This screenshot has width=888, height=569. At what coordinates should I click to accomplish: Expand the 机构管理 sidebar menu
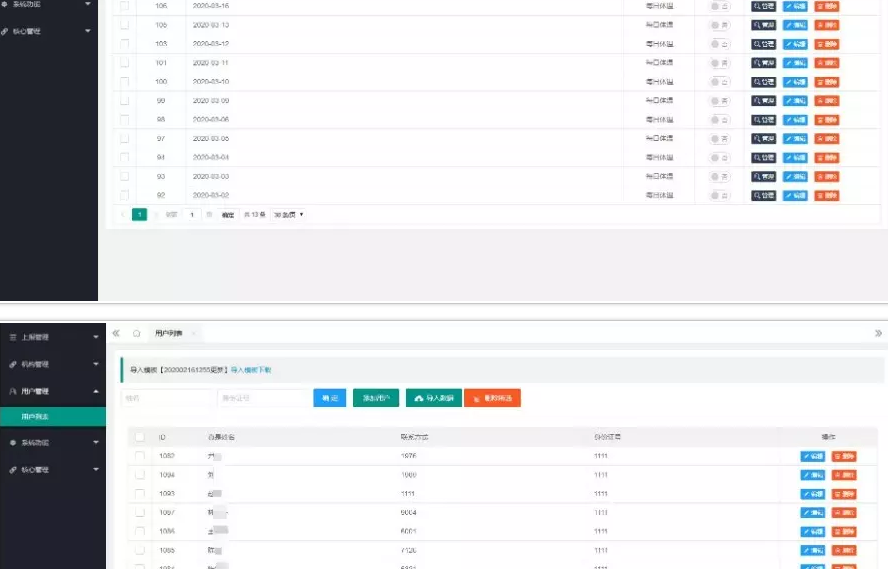[x=50, y=364]
